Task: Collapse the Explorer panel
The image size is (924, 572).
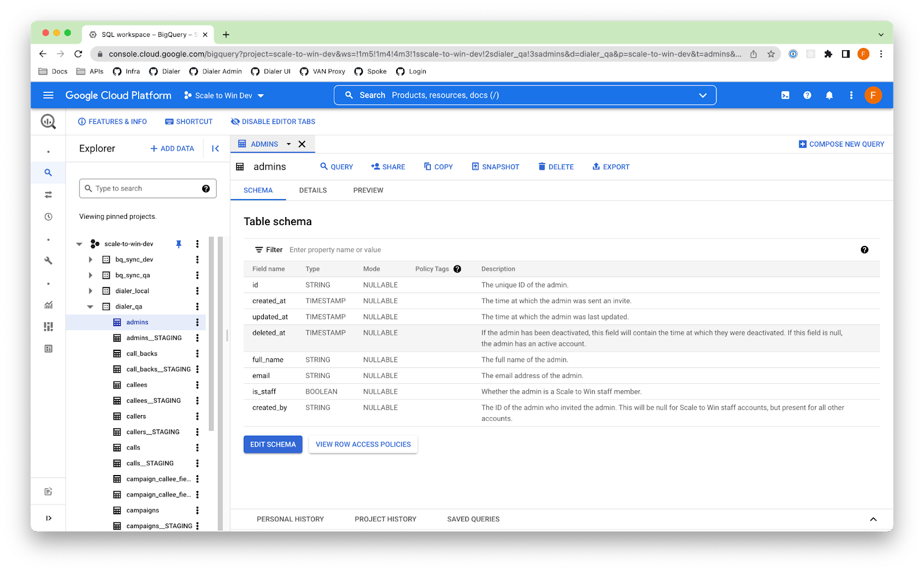Action: point(215,148)
